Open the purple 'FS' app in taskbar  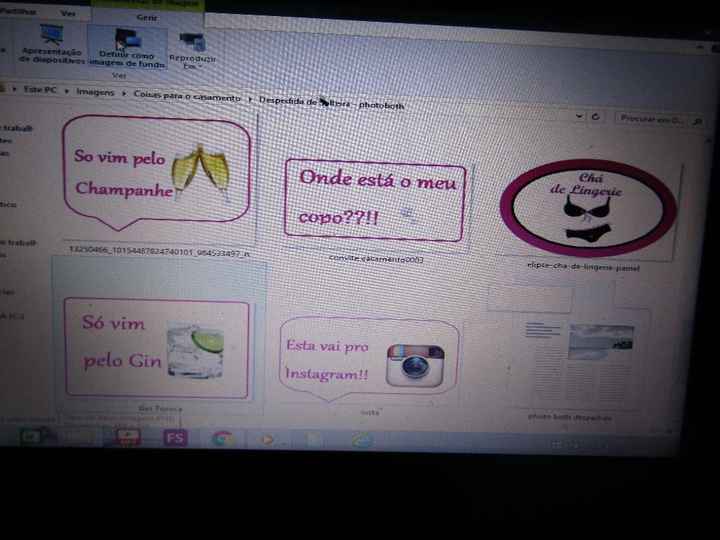click(175, 438)
